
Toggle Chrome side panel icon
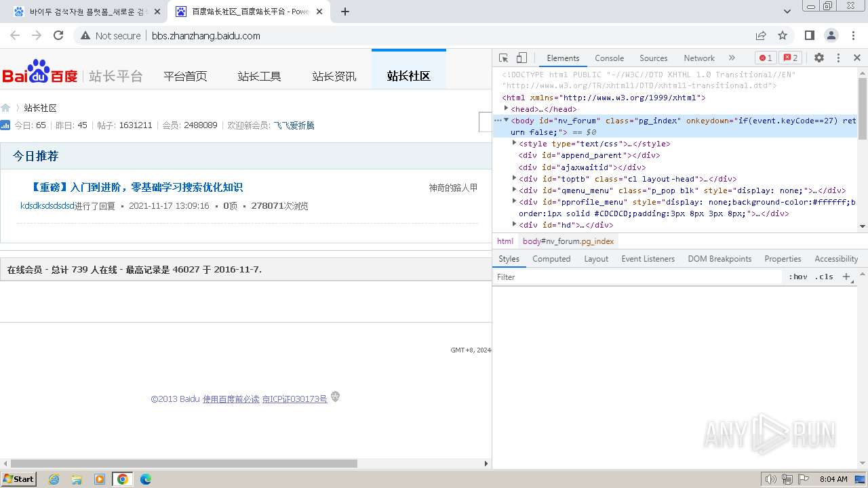click(810, 36)
